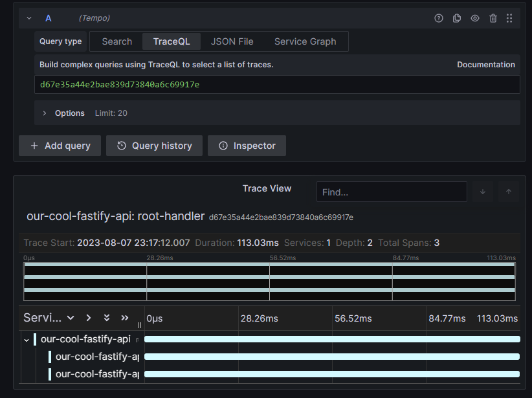This screenshot has width=532, height=398.
Task: Click the six-dot drag handle icon
Action: point(511,18)
